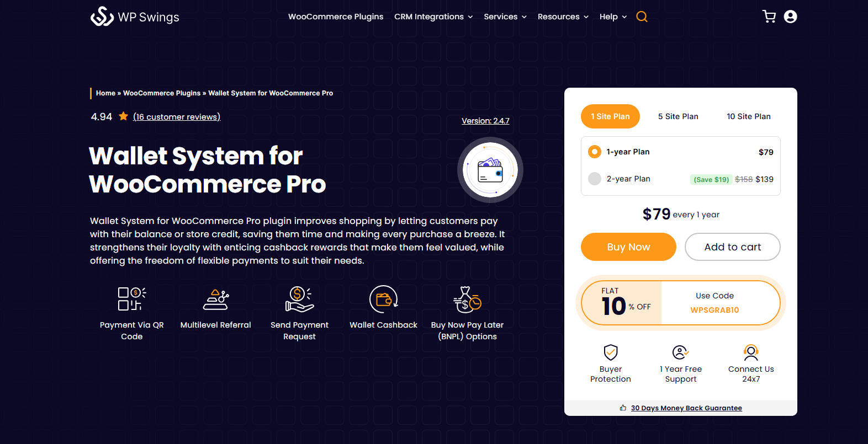Click the Send Payment Request icon

click(300, 299)
